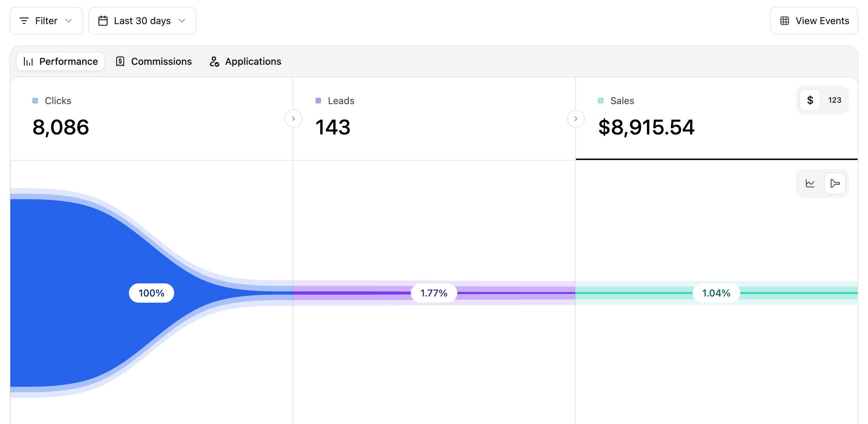The width and height of the screenshot is (868, 424).
Task: Click the chevron between Leads and Sales
Action: point(576,119)
